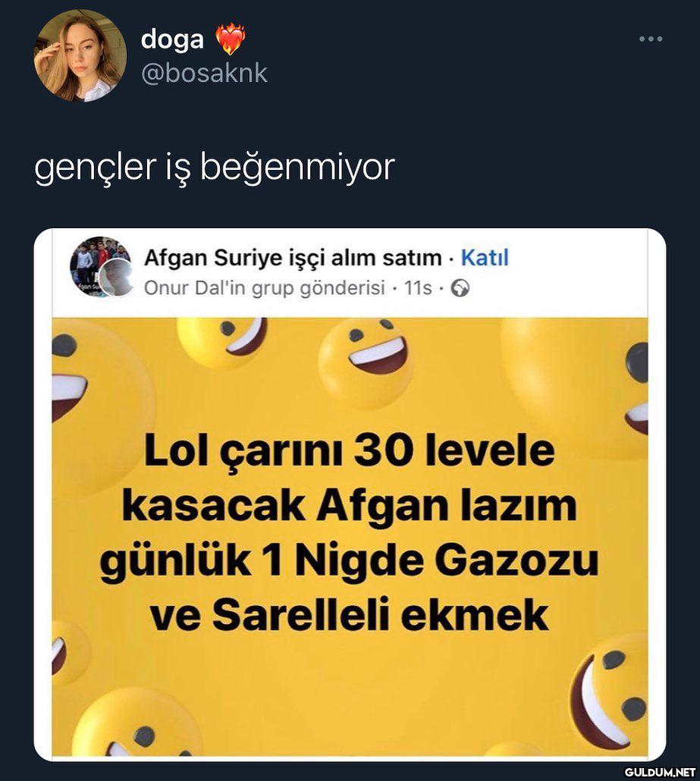Open the three-dot more options menu
Screen dimensions: 700x781
[x=651, y=39]
